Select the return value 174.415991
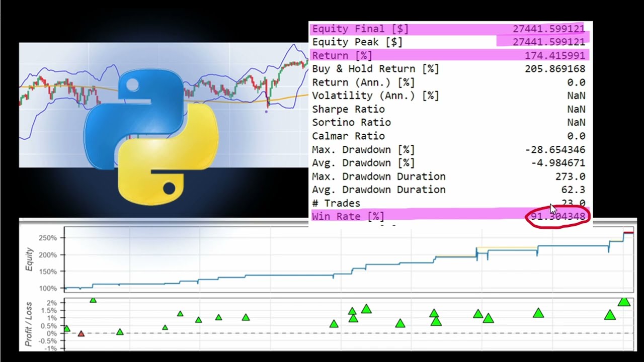The height and width of the screenshot is (362, 644). [555, 56]
